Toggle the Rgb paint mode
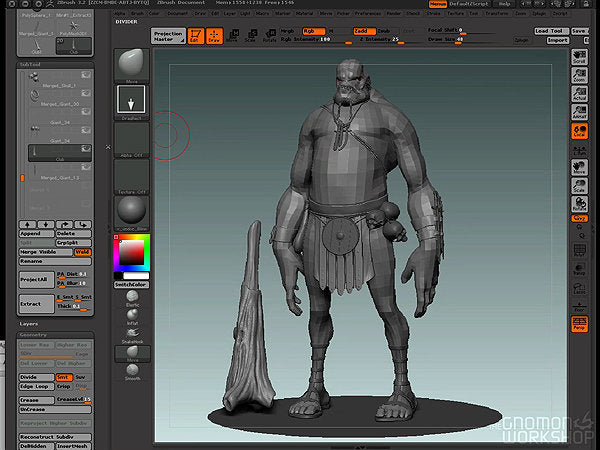Viewport: 600px width, 450px height. pyautogui.click(x=315, y=31)
